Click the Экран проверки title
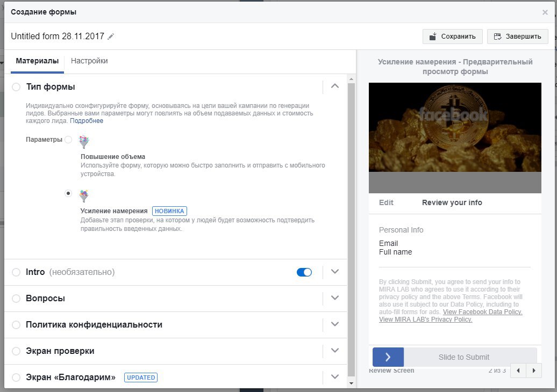Viewport: 557px width, 392px height. 60,351
